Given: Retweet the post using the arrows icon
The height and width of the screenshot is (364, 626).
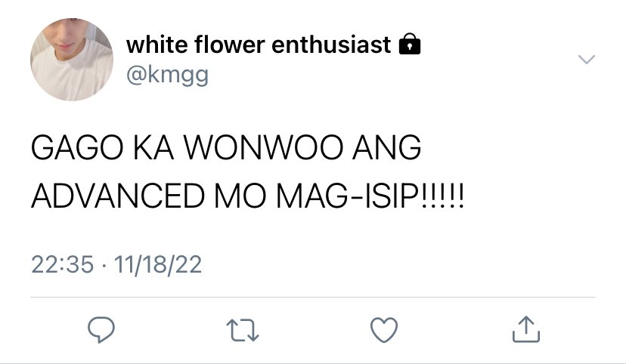Looking at the screenshot, I should (x=243, y=330).
